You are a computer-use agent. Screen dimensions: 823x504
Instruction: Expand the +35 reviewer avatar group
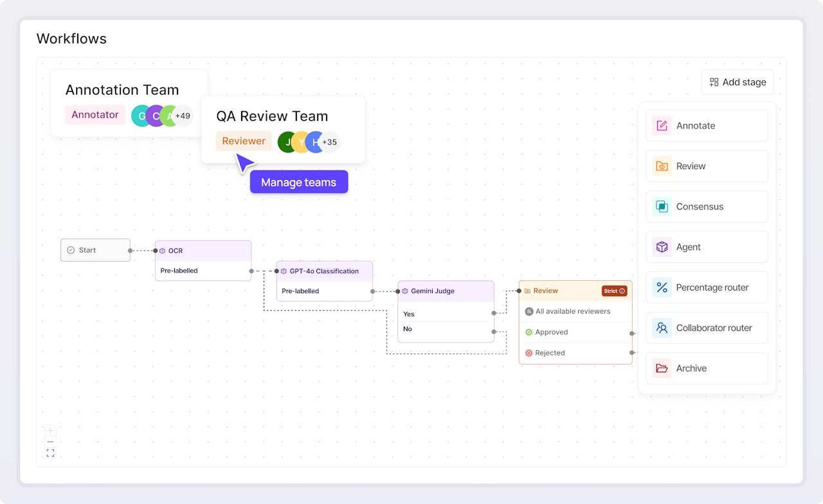tap(329, 142)
